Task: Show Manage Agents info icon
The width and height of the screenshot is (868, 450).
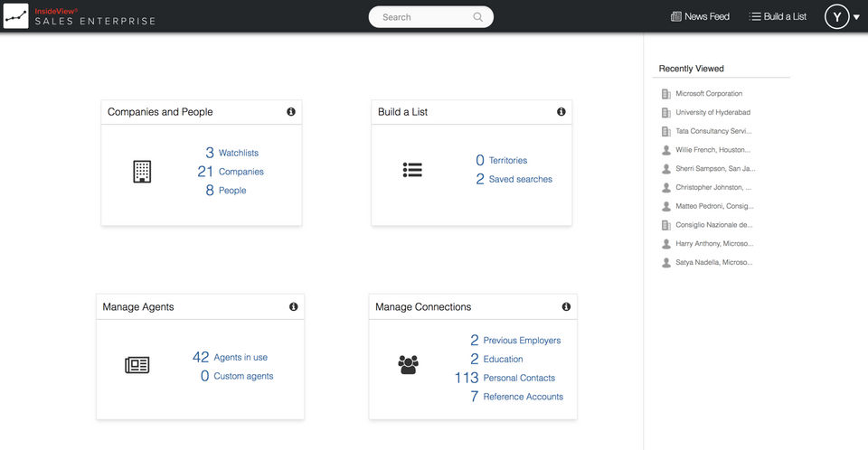Action: pos(294,307)
